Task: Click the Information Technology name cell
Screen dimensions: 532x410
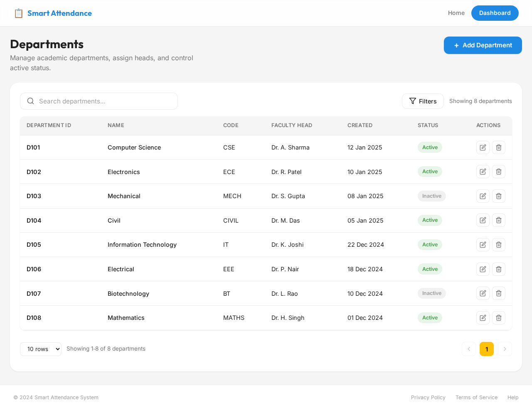Action: click(142, 245)
